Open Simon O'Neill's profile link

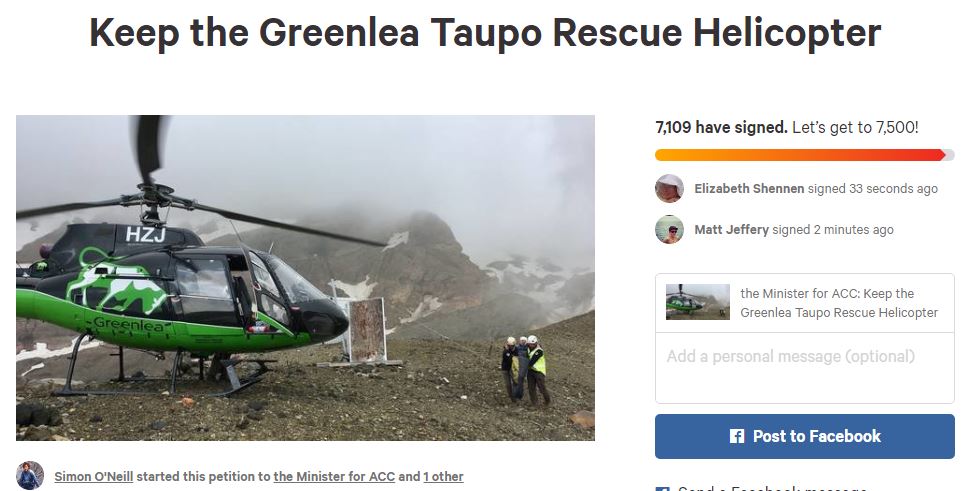(x=94, y=476)
